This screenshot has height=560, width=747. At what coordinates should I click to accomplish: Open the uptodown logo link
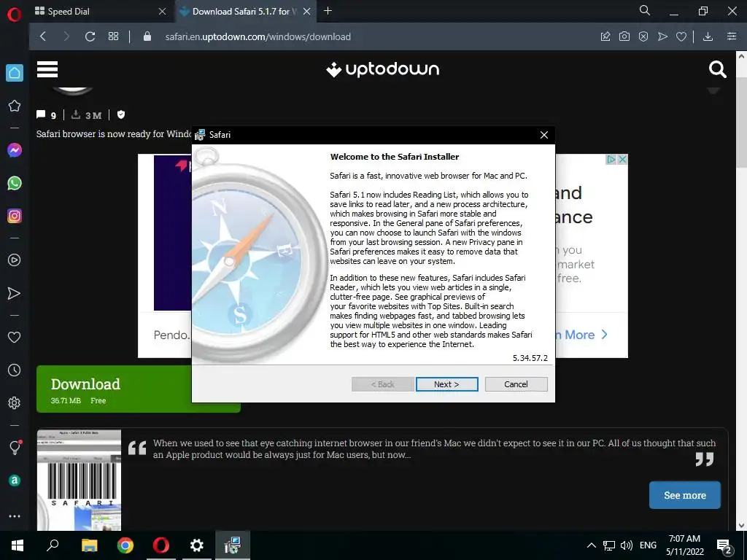pos(382,69)
